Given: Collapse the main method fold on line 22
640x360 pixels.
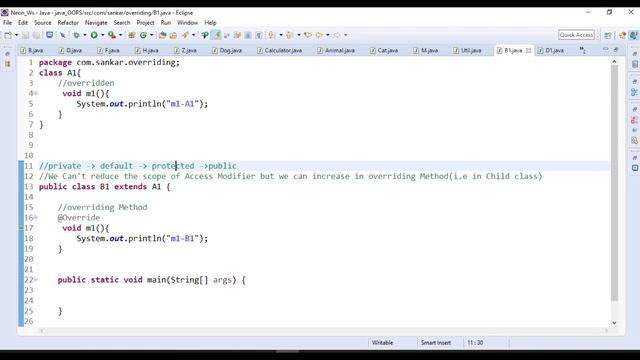Looking at the screenshot, I should [36, 280].
